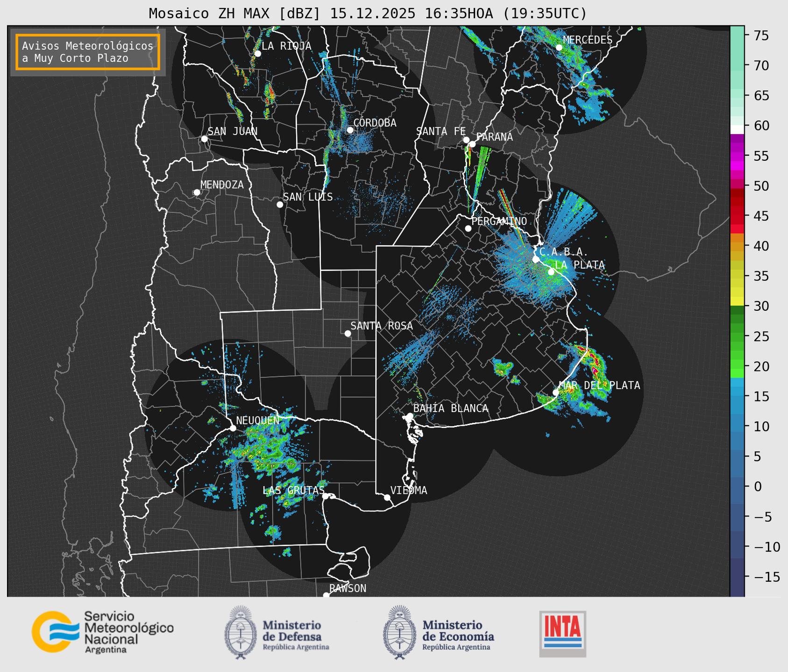Click the CÓRDOBA city marker dot
The height and width of the screenshot is (672, 788).
[350, 130]
